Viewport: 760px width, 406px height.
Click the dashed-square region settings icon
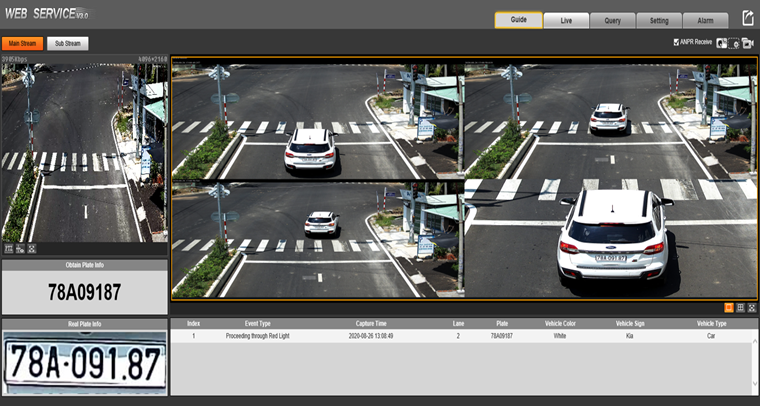pos(735,43)
